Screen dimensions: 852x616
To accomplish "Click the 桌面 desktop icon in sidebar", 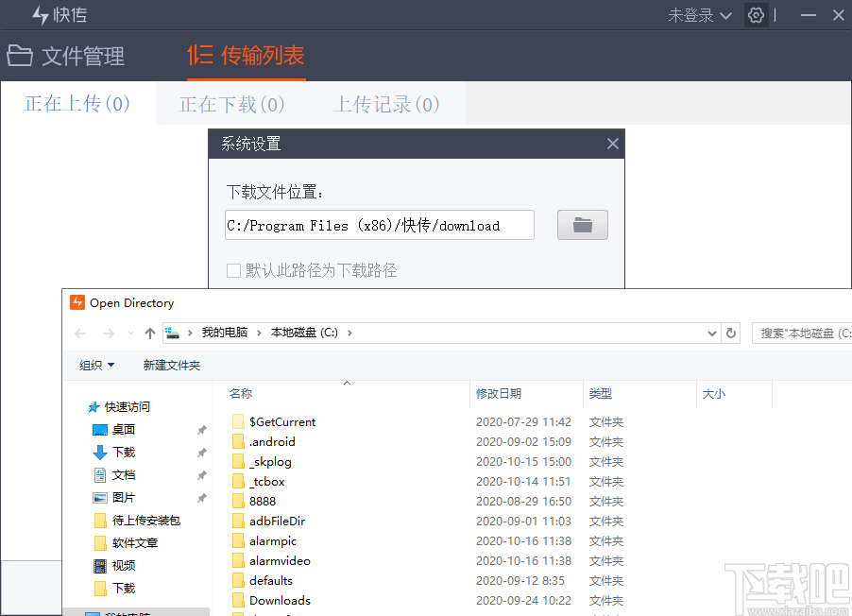I will [x=100, y=430].
